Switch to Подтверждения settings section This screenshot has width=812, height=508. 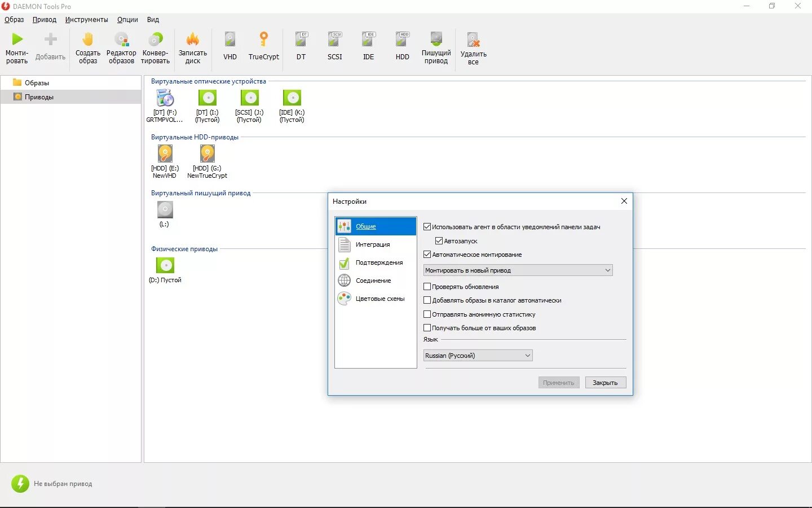376,262
